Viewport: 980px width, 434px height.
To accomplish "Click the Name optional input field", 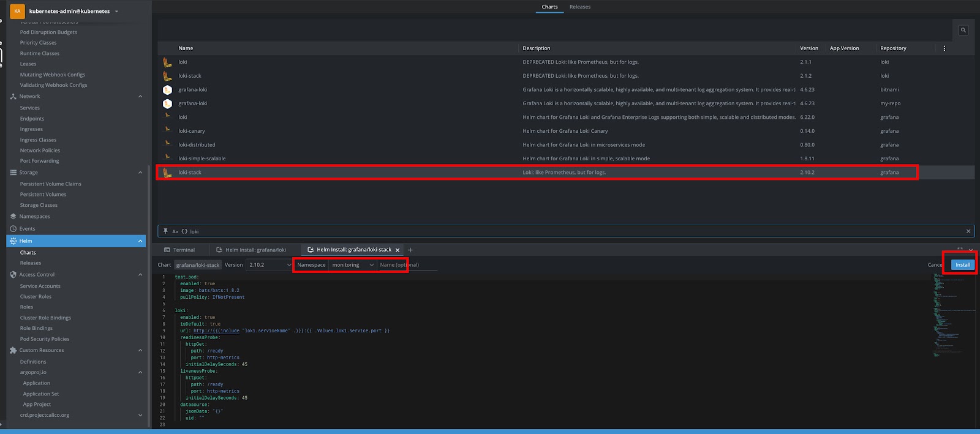I will pyautogui.click(x=408, y=265).
